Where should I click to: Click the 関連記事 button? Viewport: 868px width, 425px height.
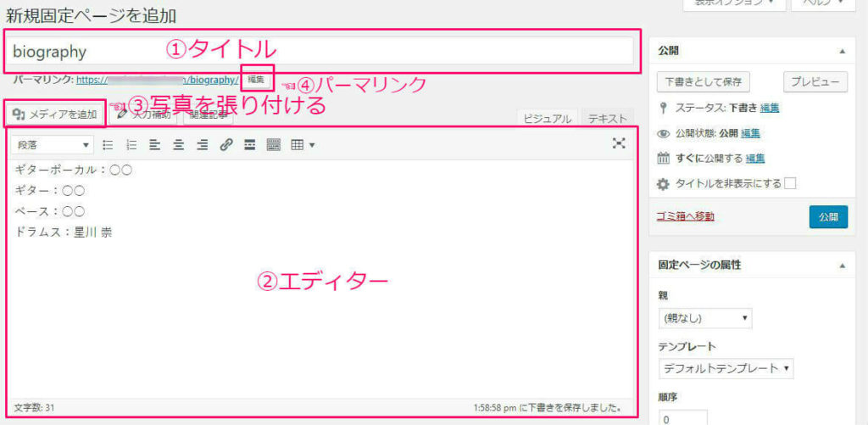click(x=209, y=115)
